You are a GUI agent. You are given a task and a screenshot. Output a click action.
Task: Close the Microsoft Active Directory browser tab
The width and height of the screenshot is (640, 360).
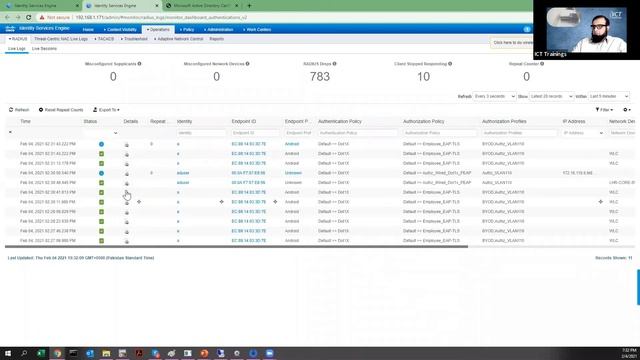click(237, 6)
